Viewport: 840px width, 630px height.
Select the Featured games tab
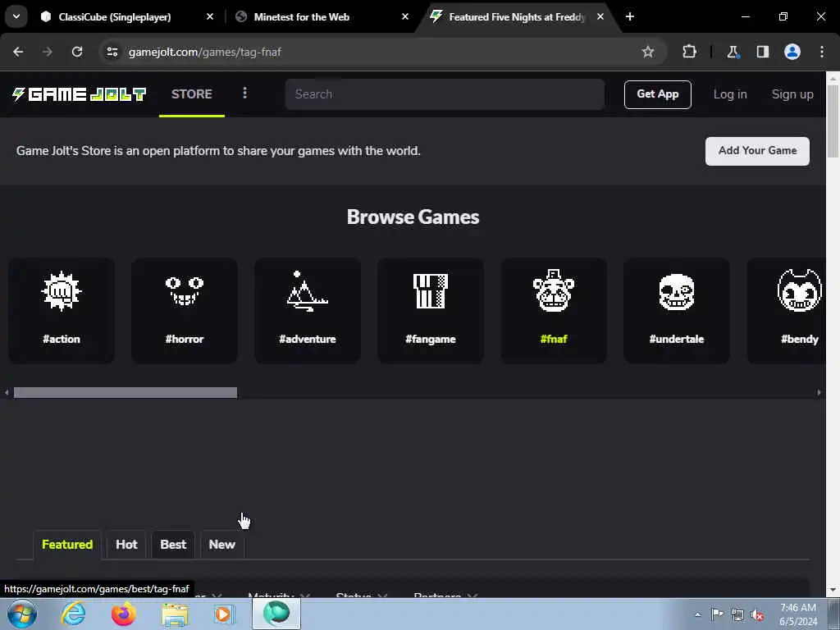coord(67,545)
